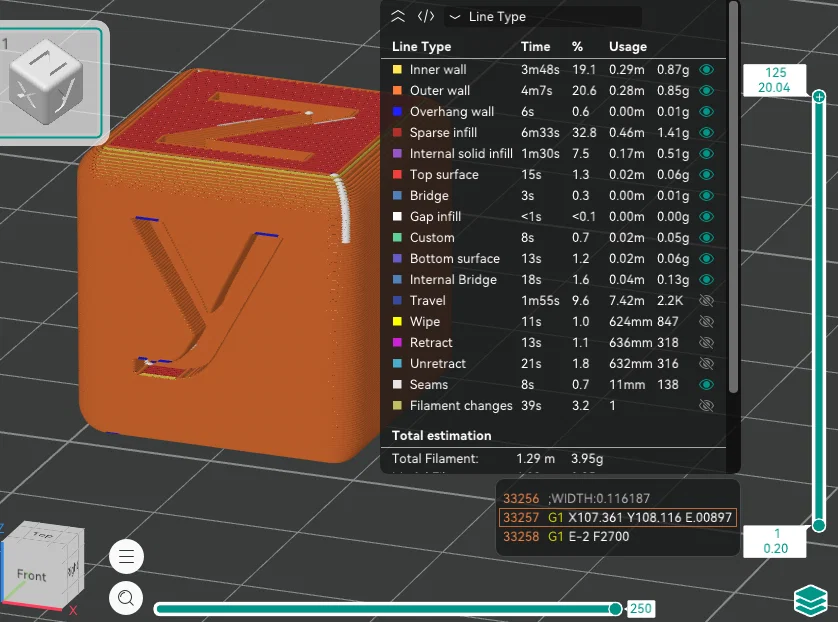Screen dimensions: 838x622
Task: Toggle visibility of Outer wall lines
Action: coord(707,90)
